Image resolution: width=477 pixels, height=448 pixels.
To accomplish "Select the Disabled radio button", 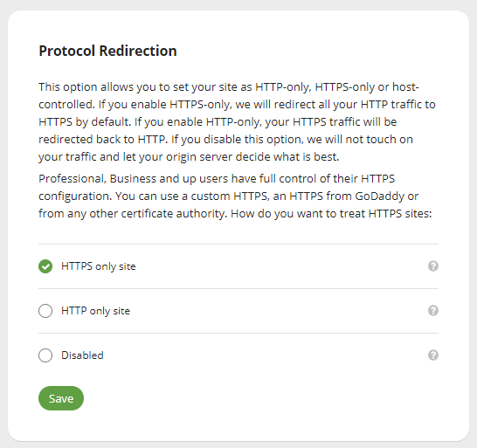I will (x=45, y=355).
